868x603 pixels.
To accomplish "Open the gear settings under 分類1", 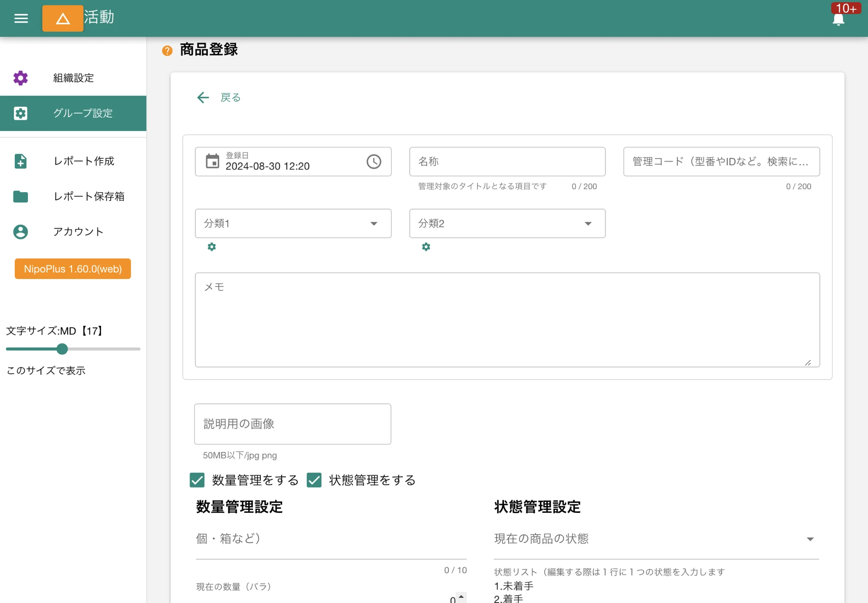I will click(212, 246).
